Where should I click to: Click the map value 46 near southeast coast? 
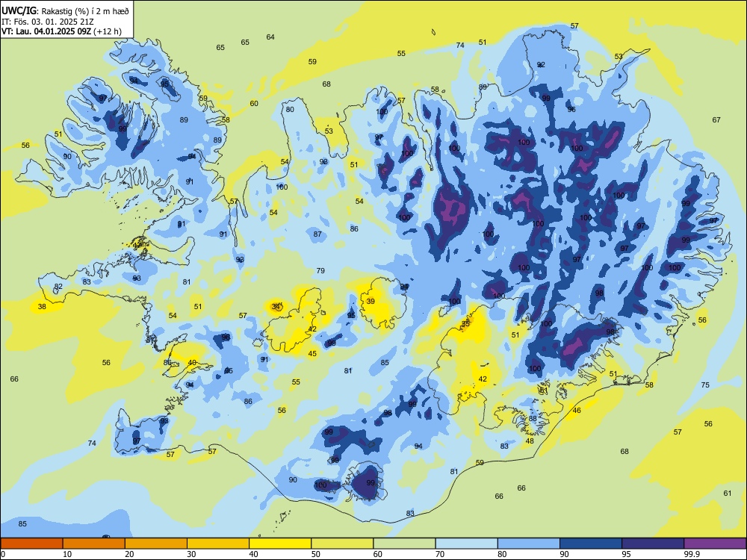coord(577,411)
